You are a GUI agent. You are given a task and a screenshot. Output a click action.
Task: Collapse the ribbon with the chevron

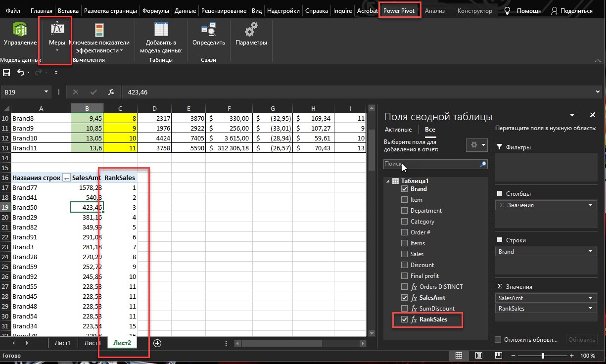597,60
